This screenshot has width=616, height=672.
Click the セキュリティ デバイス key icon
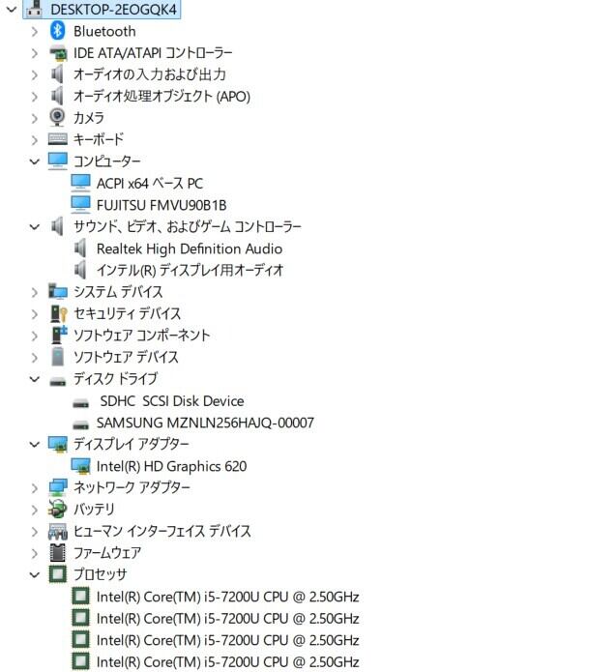tap(58, 313)
